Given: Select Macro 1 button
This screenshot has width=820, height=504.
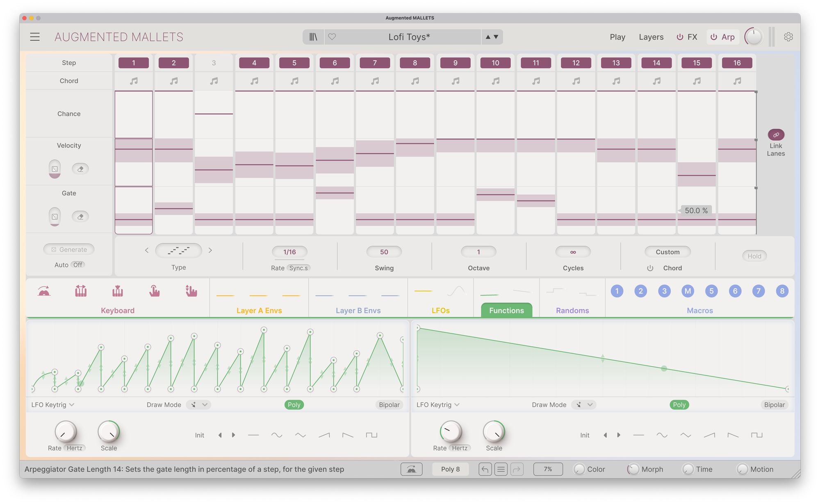Looking at the screenshot, I should tap(617, 291).
